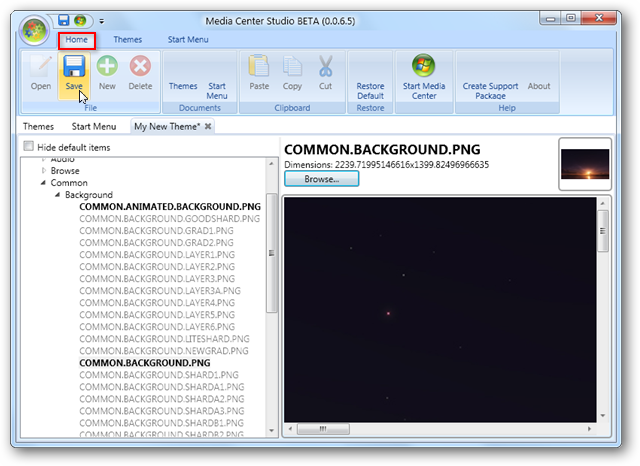Select COMMON.BACKGROUND.LAYER6.PNG
This screenshot has height=466, width=640.
pyautogui.click(x=157, y=327)
